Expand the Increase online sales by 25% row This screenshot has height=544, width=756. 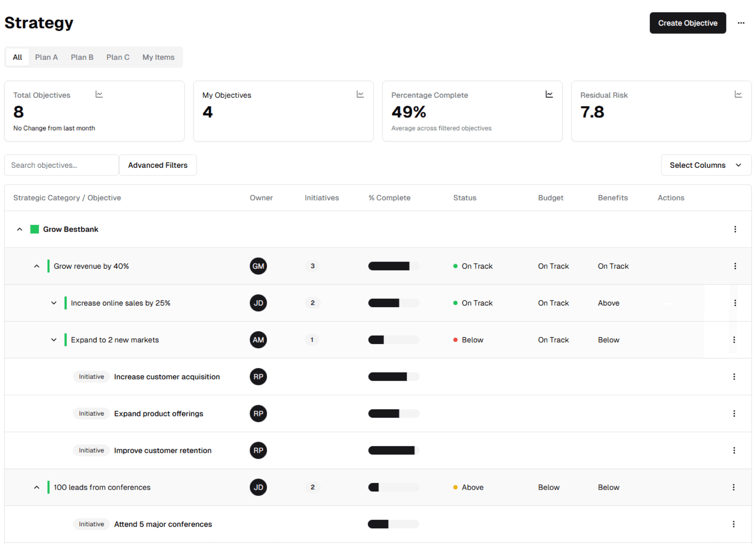pyautogui.click(x=54, y=303)
